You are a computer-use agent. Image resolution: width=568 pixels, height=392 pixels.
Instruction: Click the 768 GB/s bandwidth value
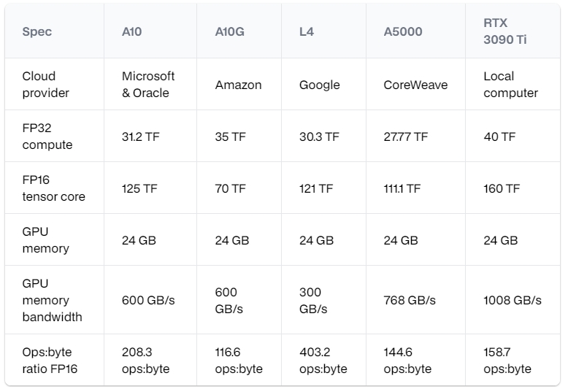coord(410,300)
